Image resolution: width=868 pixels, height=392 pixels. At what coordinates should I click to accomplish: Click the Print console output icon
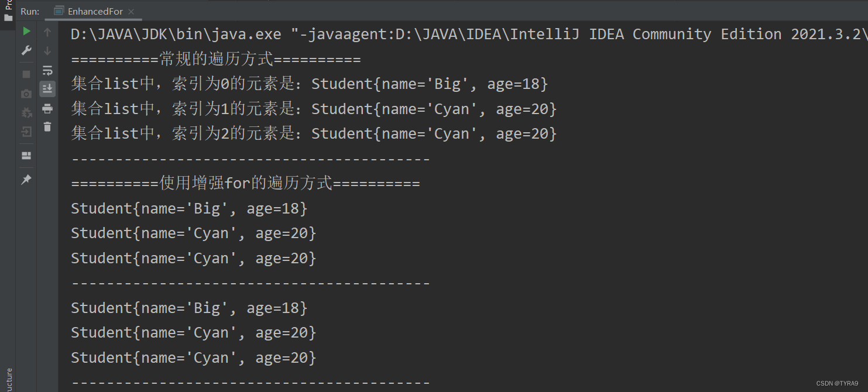pyautogui.click(x=47, y=108)
